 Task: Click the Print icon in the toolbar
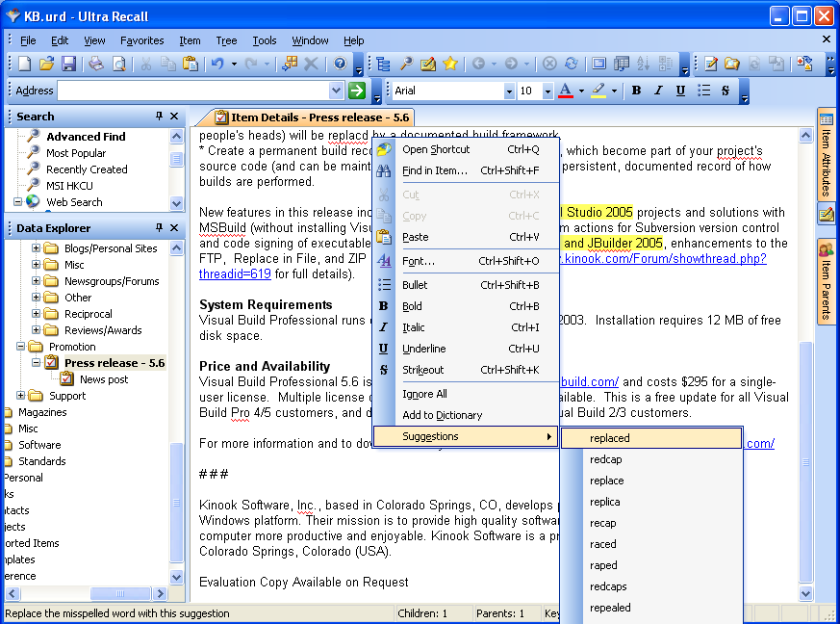click(96, 64)
